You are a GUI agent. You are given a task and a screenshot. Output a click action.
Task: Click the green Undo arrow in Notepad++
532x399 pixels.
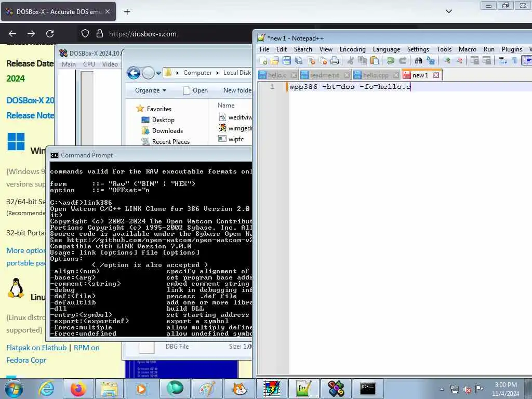tap(391, 61)
